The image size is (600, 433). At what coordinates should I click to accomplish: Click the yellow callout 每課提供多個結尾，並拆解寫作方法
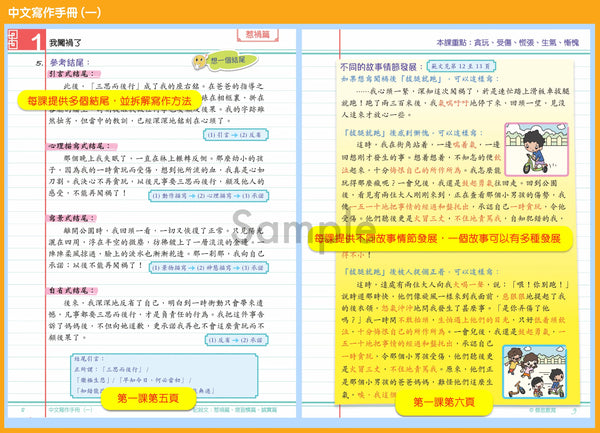coord(109,101)
